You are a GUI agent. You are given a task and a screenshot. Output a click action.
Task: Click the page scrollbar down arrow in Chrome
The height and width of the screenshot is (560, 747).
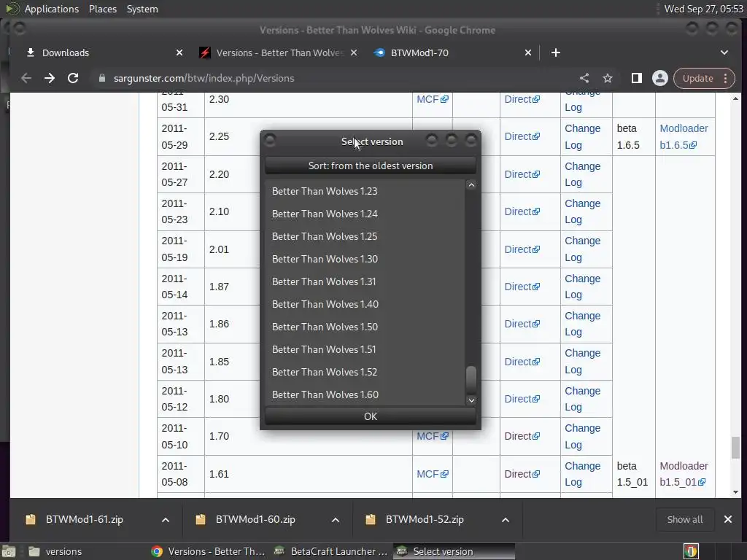click(x=735, y=492)
